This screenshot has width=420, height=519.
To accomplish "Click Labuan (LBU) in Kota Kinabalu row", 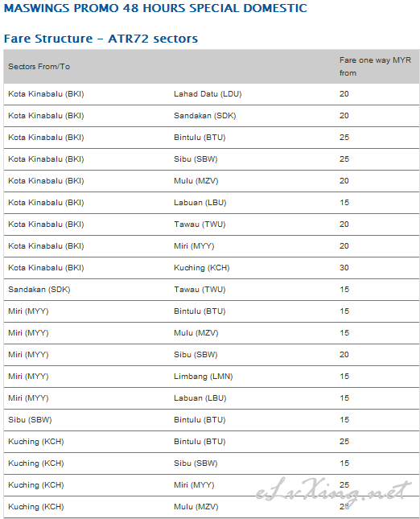I will [x=200, y=203].
